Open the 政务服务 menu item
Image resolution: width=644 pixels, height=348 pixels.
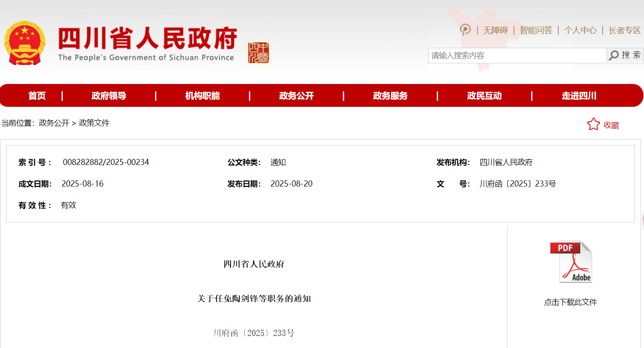coord(390,96)
